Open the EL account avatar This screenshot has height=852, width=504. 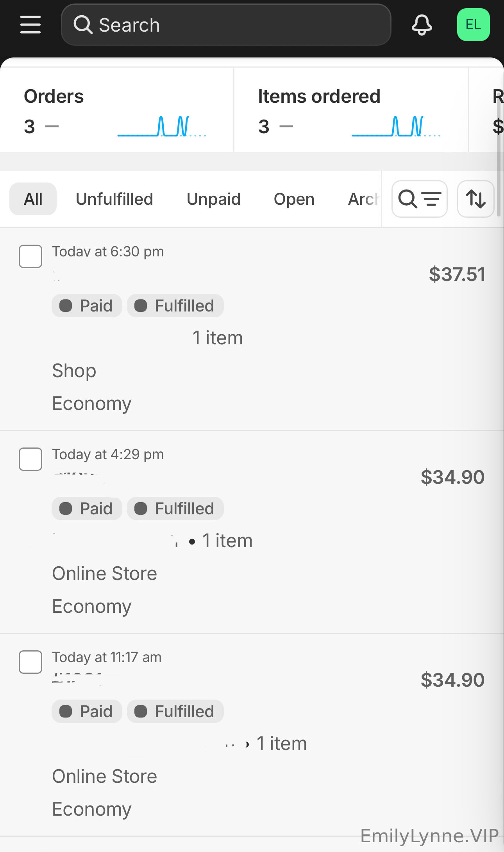pos(473,25)
